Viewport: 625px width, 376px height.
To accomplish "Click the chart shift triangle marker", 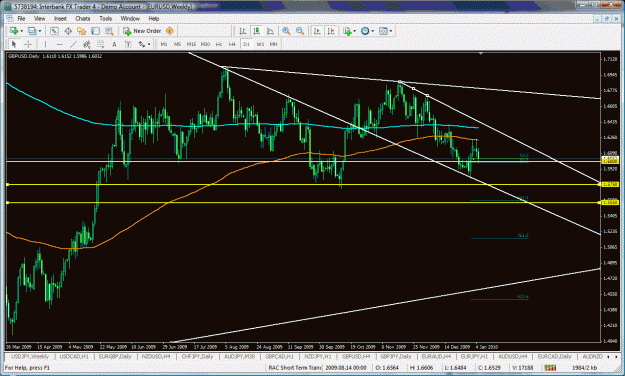I will [481, 53].
